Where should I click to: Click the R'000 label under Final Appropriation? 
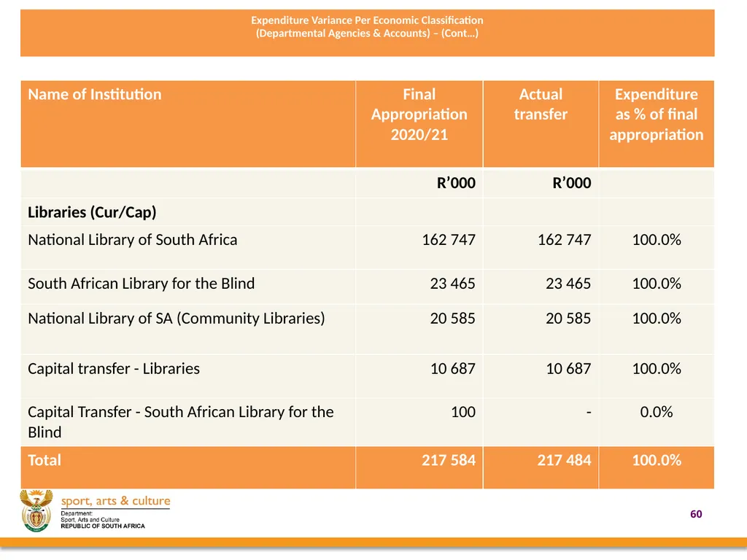coord(456,183)
